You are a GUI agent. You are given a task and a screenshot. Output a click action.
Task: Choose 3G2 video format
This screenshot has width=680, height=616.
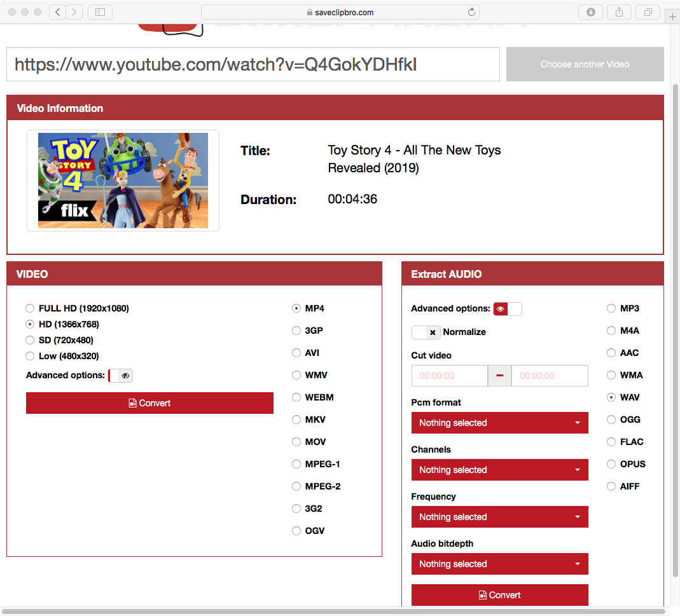click(x=296, y=509)
